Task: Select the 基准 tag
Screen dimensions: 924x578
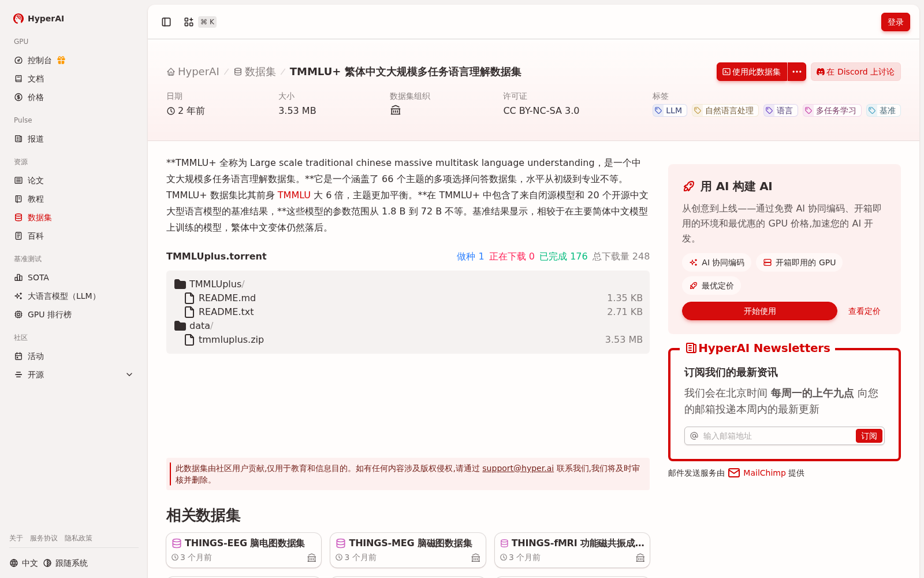Action: pyautogui.click(x=883, y=110)
